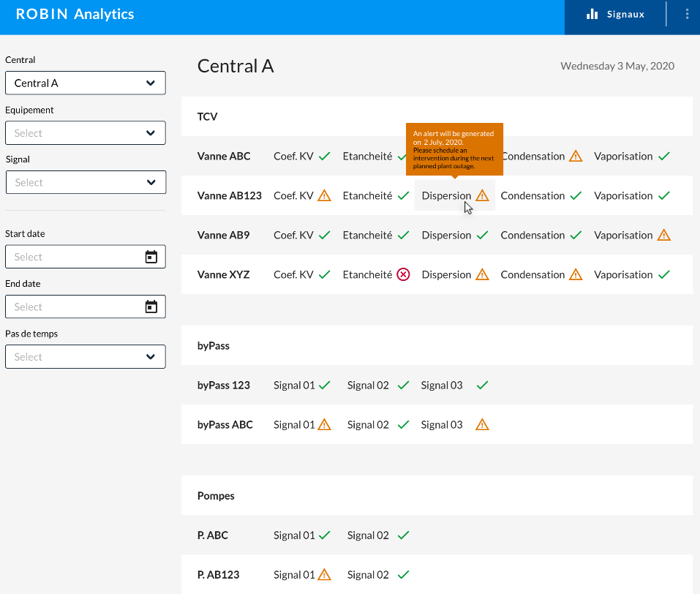
Task: Click byPass 123 Signal 01 label
Action: pyautogui.click(x=294, y=386)
